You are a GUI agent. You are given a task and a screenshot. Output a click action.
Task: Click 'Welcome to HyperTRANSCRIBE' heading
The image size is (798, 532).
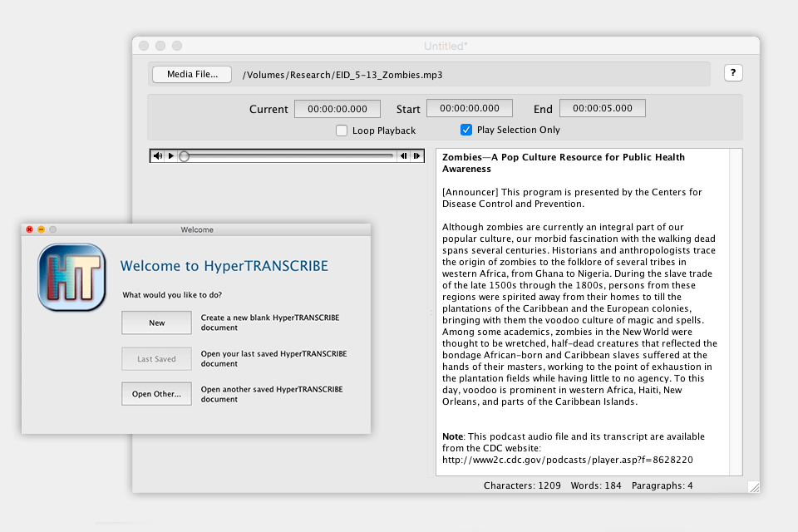[224, 266]
